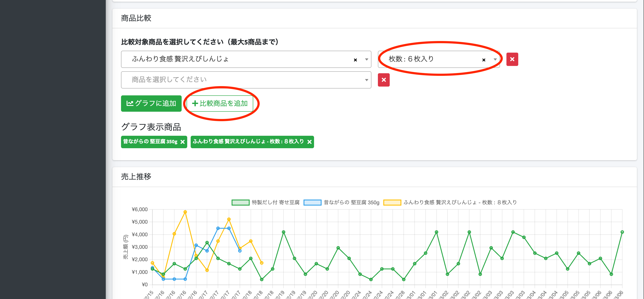This screenshot has height=299, width=644.
Task: Click the 売上額 (円) axis title
Action: point(126,247)
